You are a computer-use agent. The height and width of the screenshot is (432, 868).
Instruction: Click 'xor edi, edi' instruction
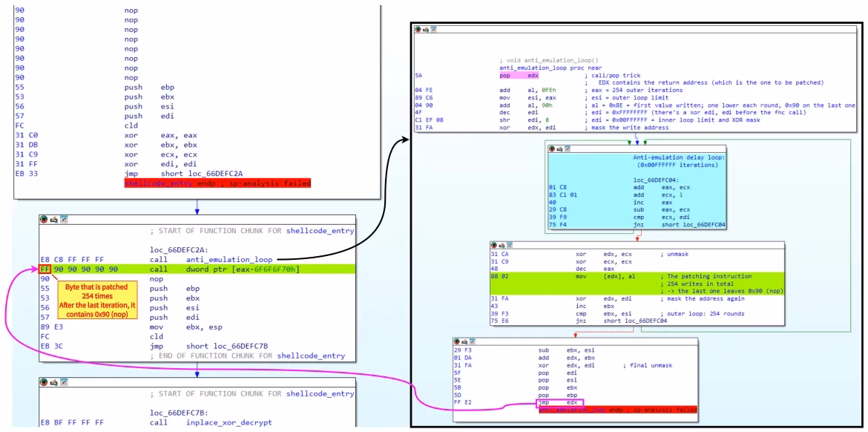[x=161, y=164]
